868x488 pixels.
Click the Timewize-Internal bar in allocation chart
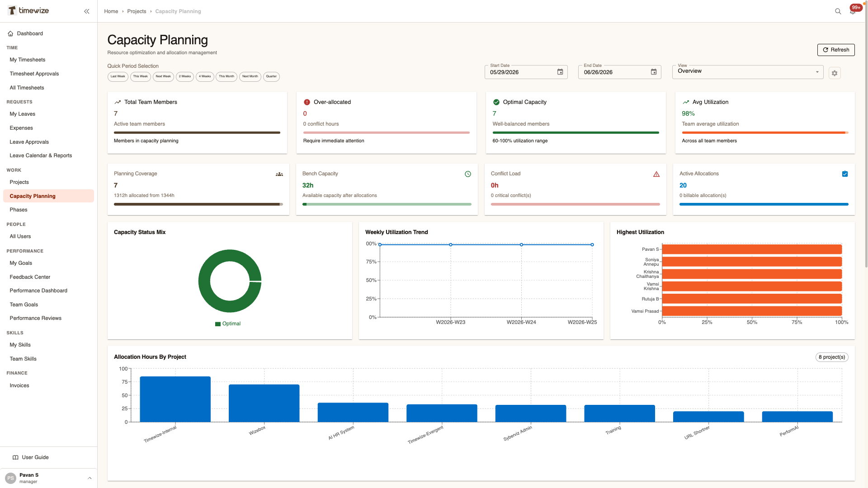tap(175, 399)
